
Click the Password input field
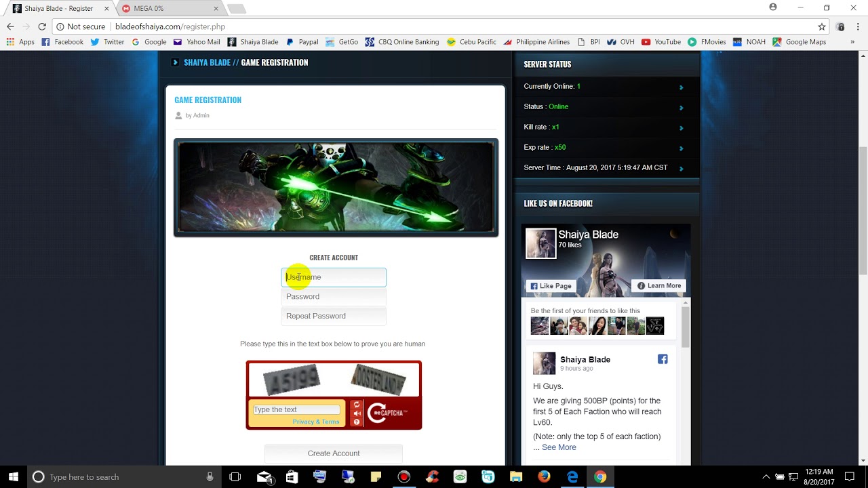[x=334, y=297]
